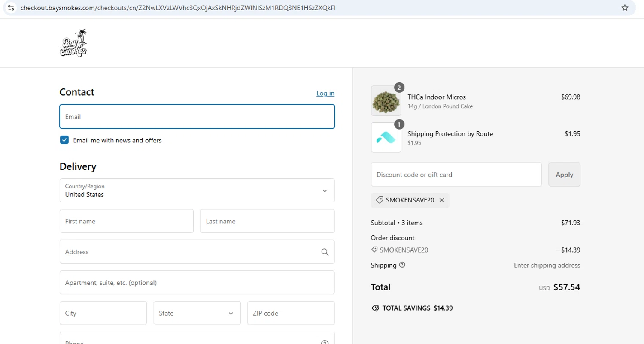
Task: Open the Country/Region dropdown
Action: [x=197, y=190]
